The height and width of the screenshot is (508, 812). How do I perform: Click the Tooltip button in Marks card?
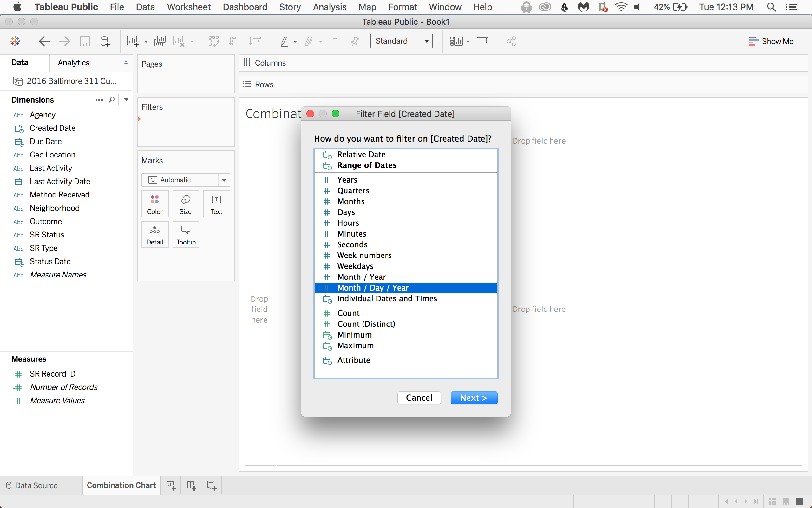pyautogui.click(x=186, y=235)
